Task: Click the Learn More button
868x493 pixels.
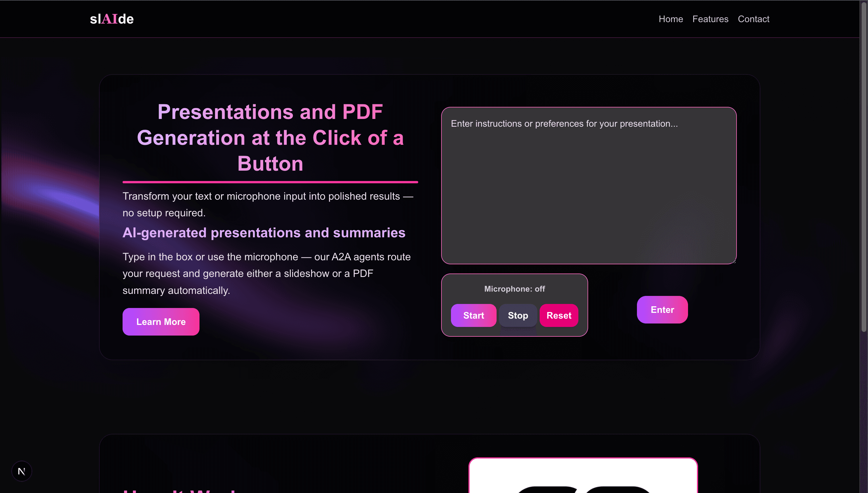Action: click(161, 322)
